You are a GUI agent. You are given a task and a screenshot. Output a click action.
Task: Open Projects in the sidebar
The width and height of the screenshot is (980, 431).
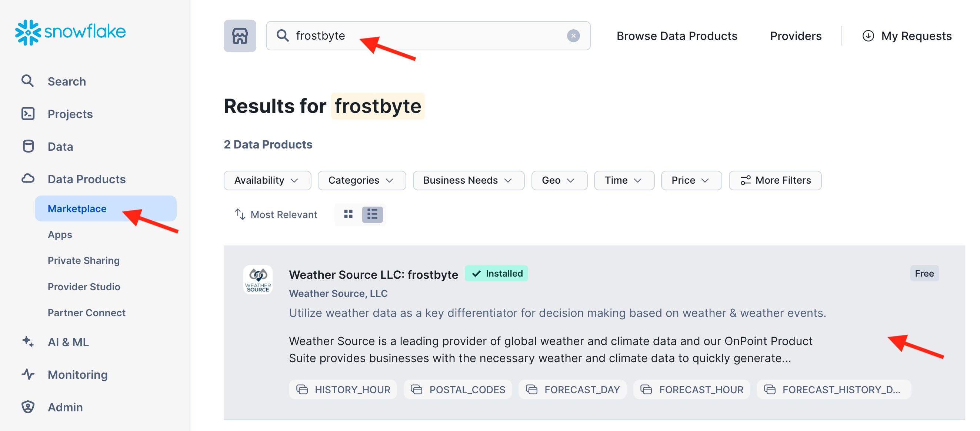pyautogui.click(x=70, y=114)
